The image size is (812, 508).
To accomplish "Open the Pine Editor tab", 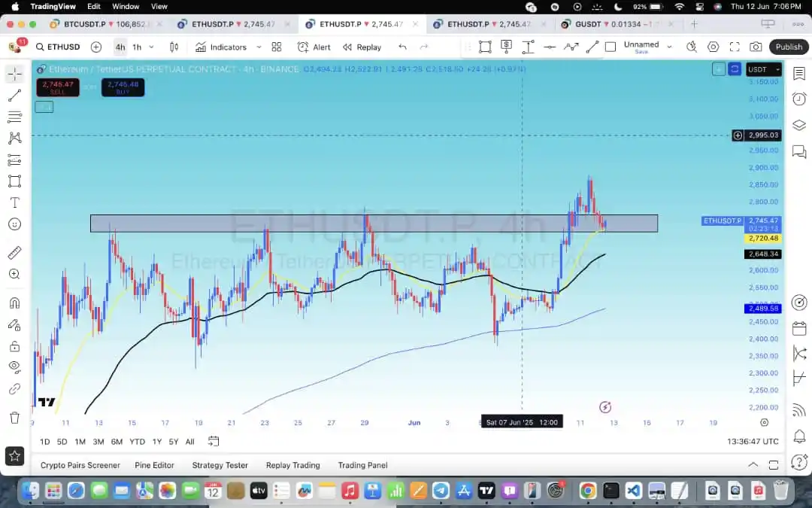I will coord(154,465).
